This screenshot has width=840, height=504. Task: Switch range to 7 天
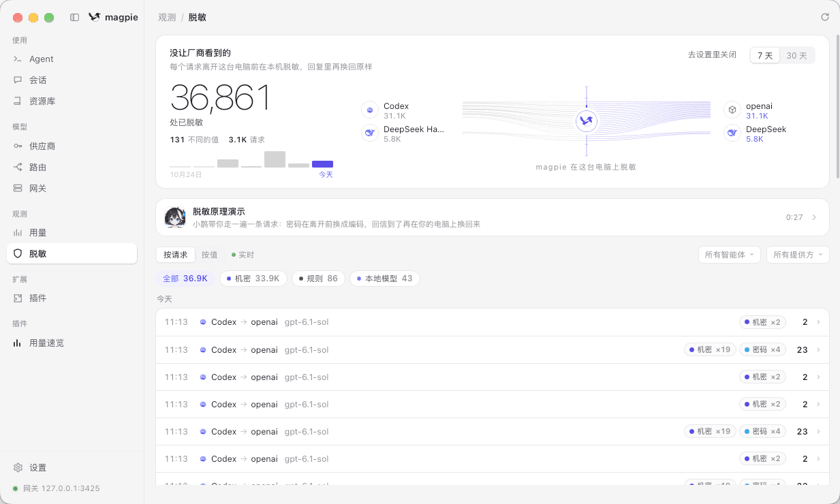pos(765,55)
